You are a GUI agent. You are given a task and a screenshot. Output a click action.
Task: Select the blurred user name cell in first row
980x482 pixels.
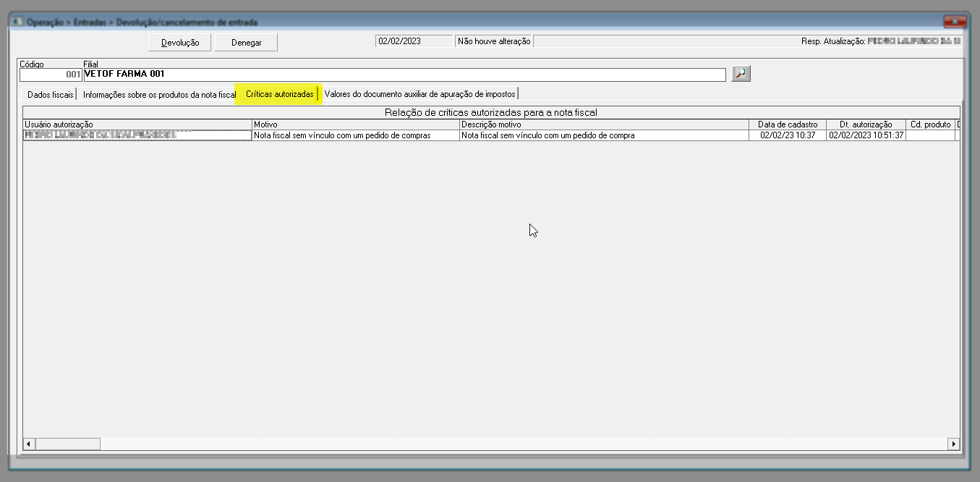pyautogui.click(x=137, y=135)
